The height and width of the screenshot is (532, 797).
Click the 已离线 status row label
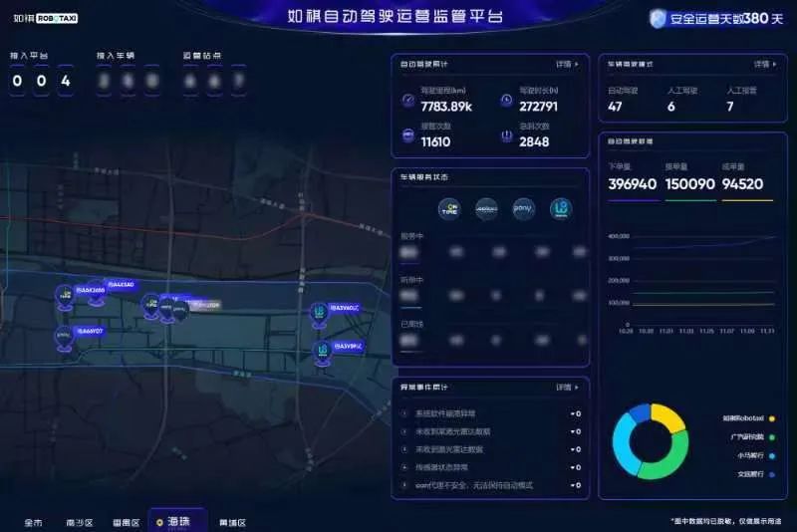click(411, 324)
